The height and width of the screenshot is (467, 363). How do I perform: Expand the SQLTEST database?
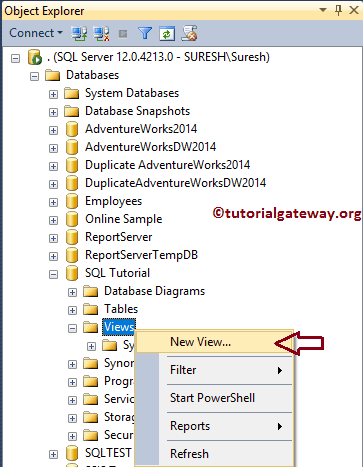click(x=53, y=455)
